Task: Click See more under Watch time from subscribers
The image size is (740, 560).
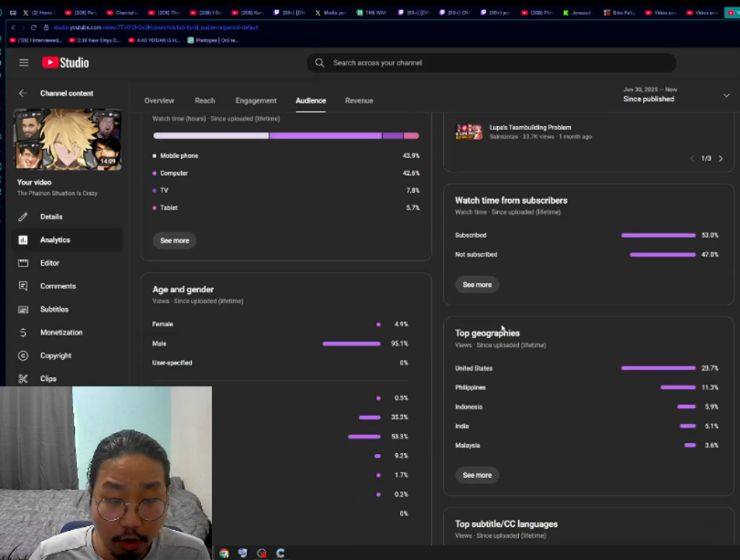Action: click(x=477, y=285)
